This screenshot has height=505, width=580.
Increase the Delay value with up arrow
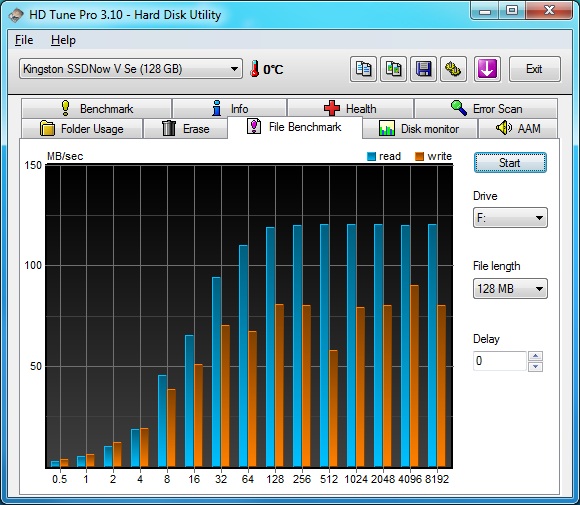coord(536,356)
